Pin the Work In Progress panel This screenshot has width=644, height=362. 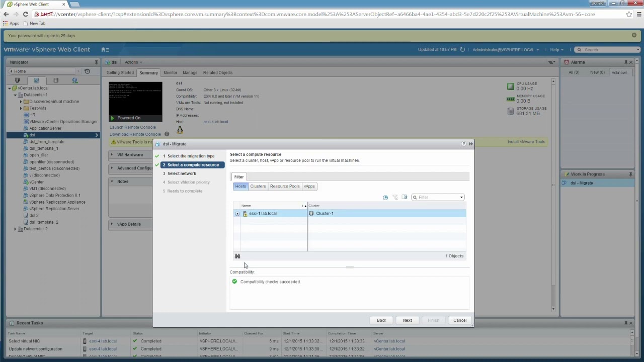coord(630,174)
